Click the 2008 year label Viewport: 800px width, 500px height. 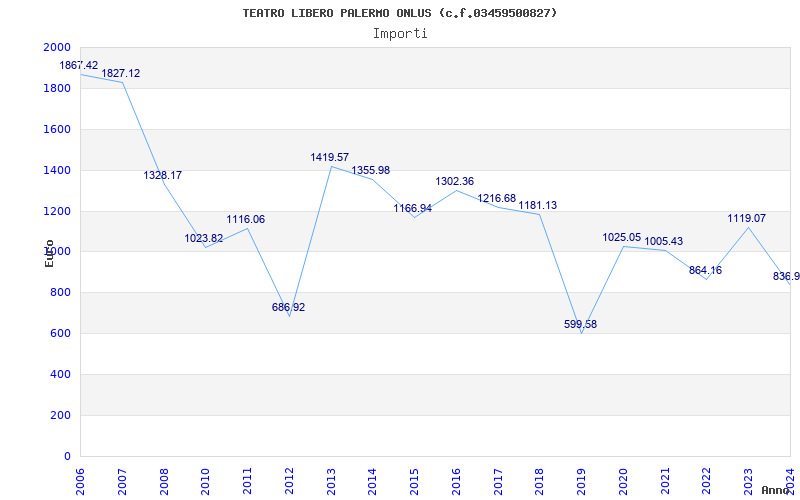coord(164,482)
